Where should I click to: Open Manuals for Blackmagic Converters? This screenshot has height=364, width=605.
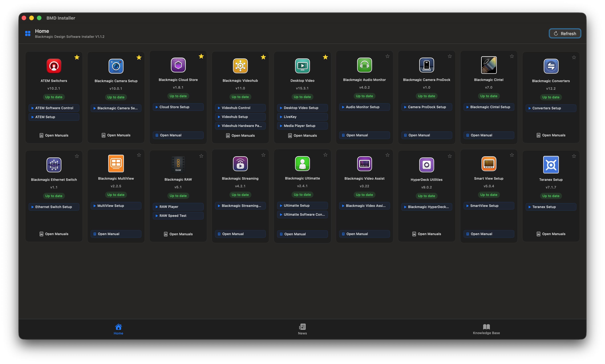click(551, 135)
